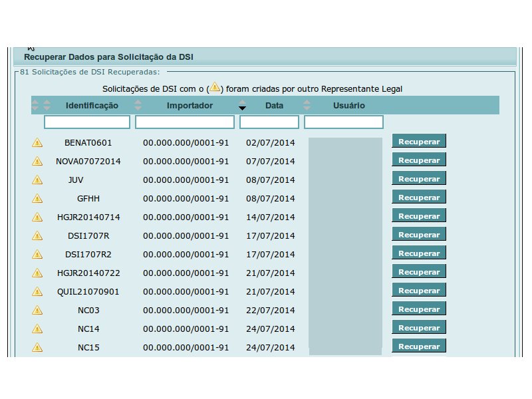
Task: Click Recuperar for NC14
Action: tap(419, 328)
